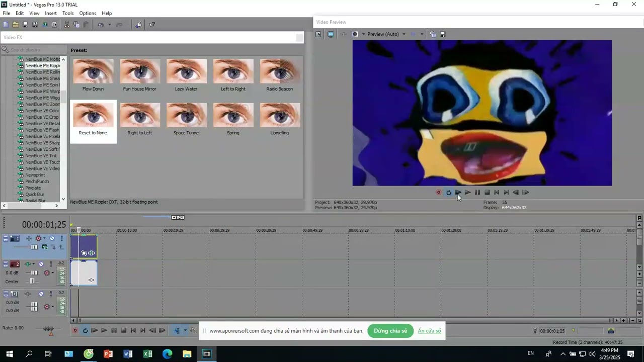Screen dimensions: 644x362
Task: Open the Preview (Auto) quality dropdown
Action: coord(404,34)
